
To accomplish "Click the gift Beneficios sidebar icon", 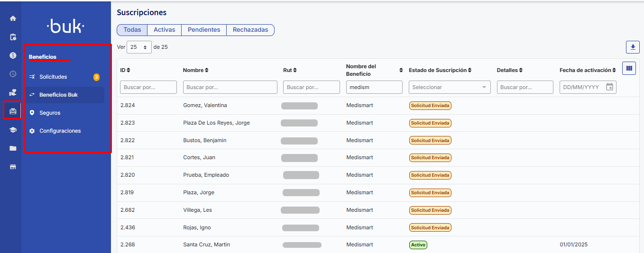I will pyautogui.click(x=13, y=111).
